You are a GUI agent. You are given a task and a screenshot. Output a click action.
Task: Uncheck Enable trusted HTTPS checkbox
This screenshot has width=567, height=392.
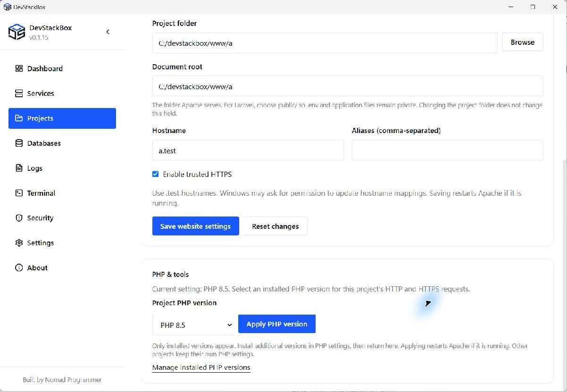pyautogui.click(x=155, y=174)
